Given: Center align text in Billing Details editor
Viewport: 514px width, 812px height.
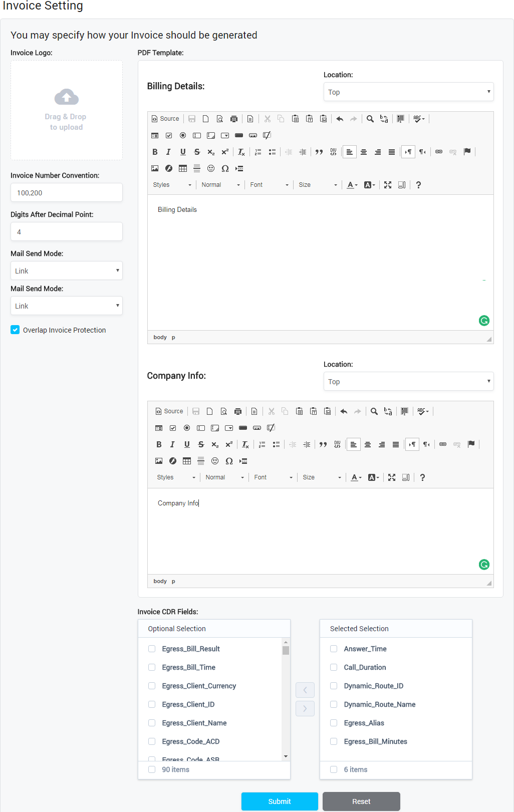Looking at the screenshot, I should 364,152.
